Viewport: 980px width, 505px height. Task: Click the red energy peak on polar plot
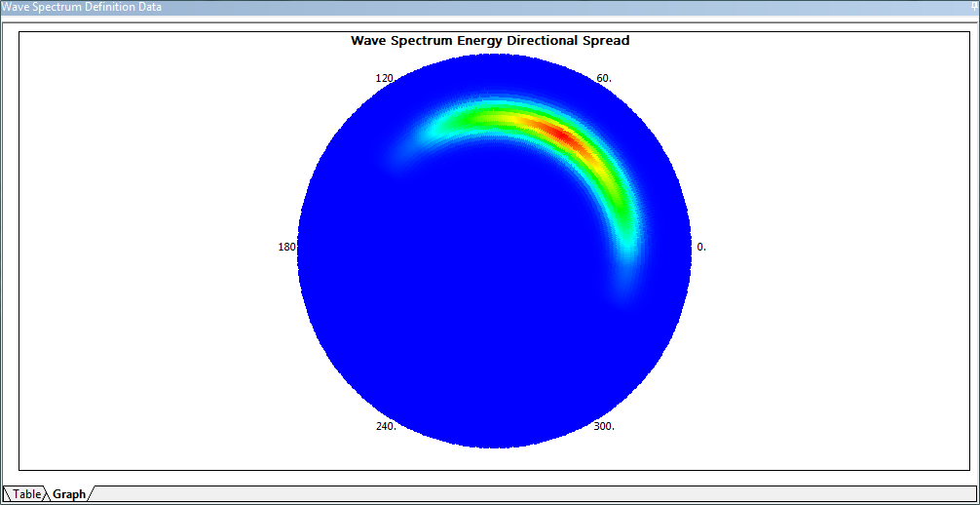pyautogui.click(x=560, y=135)
